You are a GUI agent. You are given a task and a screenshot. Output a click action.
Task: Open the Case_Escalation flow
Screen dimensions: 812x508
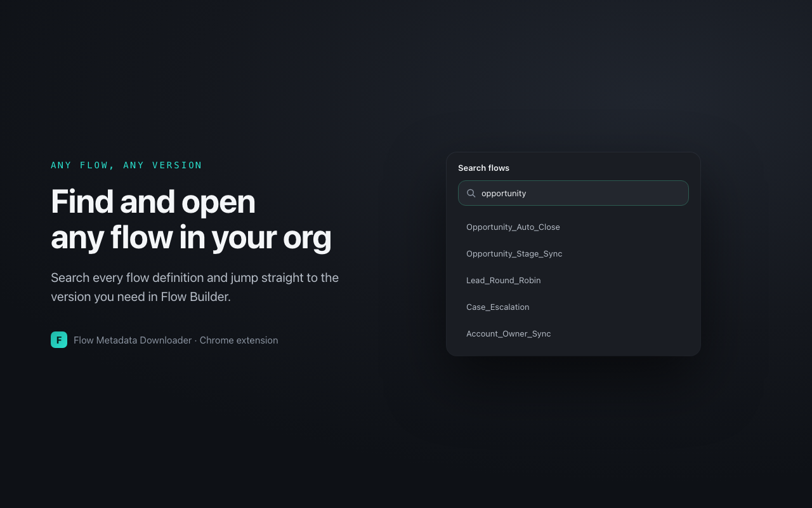click(573, 307)
